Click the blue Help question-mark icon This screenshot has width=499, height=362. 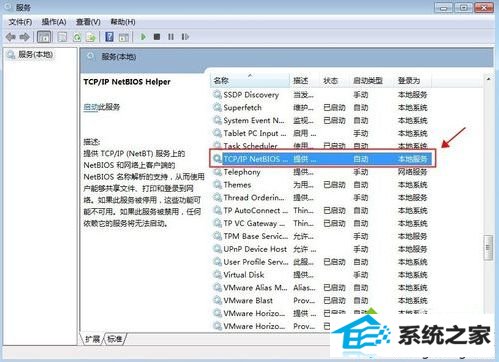pyautogui.click(x=109, y=37)
